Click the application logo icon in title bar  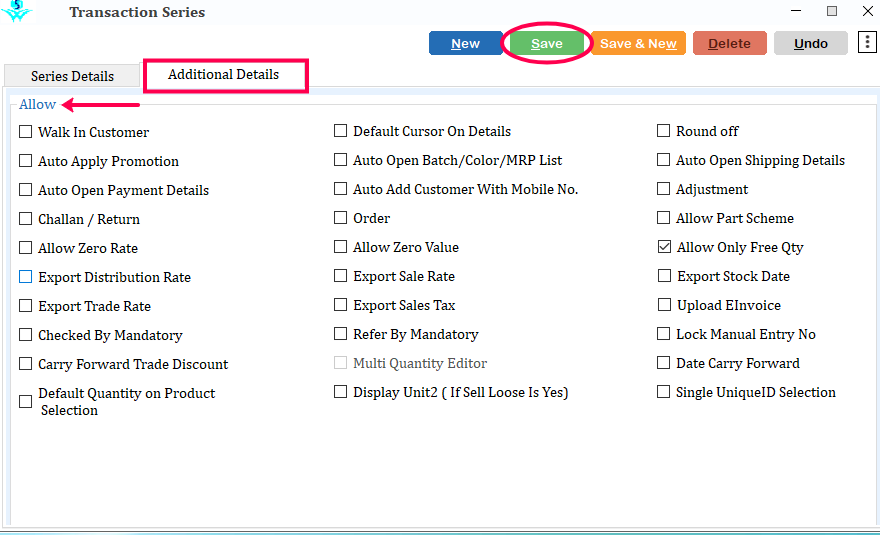(x=16, y=11)
